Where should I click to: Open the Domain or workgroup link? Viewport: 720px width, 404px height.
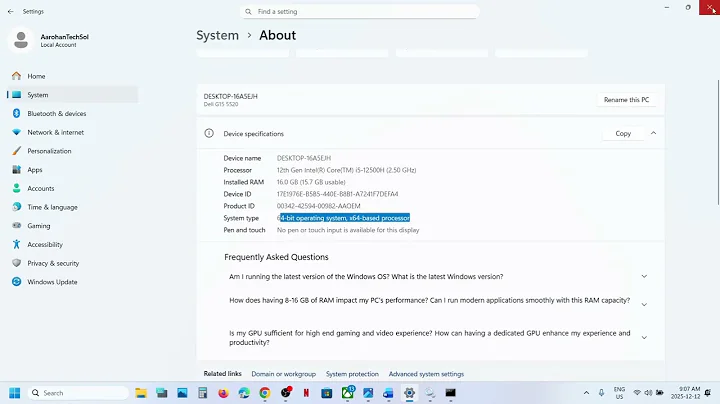pos(283,374)
